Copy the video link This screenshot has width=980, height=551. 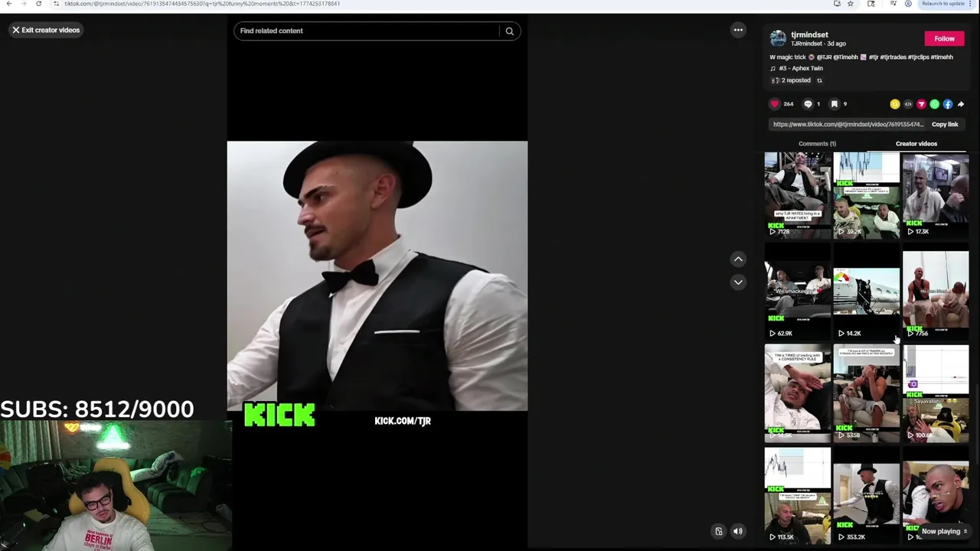tap(945, 124)
